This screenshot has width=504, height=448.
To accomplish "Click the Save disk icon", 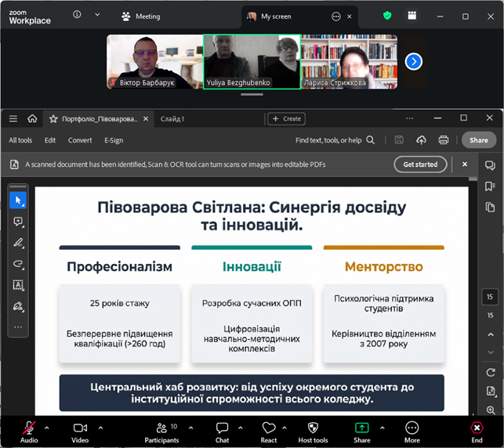I will [399, 140].
